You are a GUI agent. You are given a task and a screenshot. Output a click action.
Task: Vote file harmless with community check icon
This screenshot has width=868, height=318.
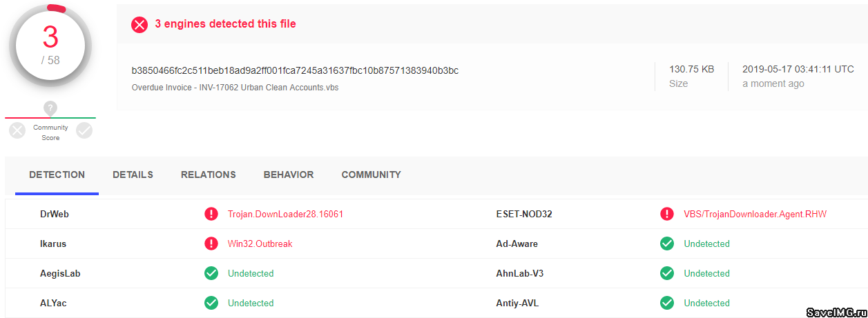pyautogui.click(x=84, y=130)
